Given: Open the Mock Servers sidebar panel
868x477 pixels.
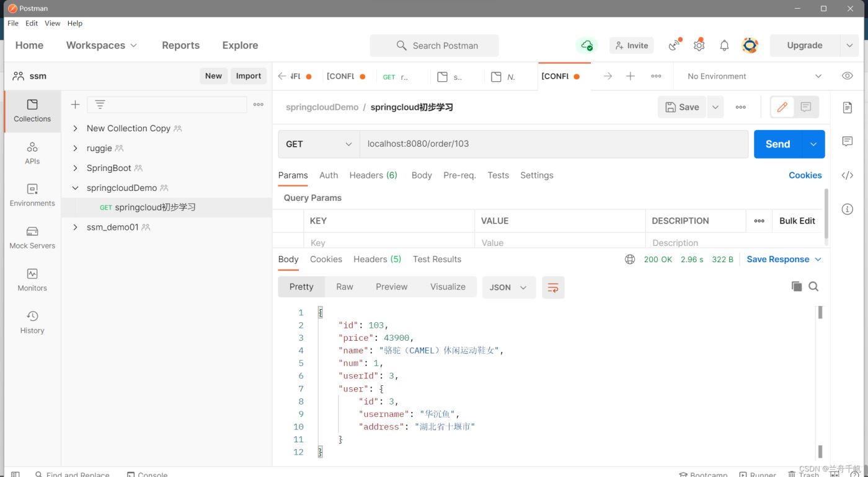Looking at the screenshot, I should click(x=32, y=238).
